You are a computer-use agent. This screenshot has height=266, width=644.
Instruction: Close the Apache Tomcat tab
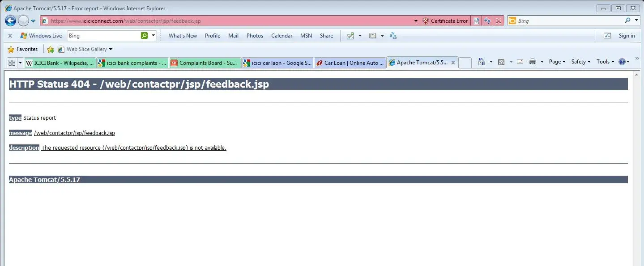(x=453, y=63)
